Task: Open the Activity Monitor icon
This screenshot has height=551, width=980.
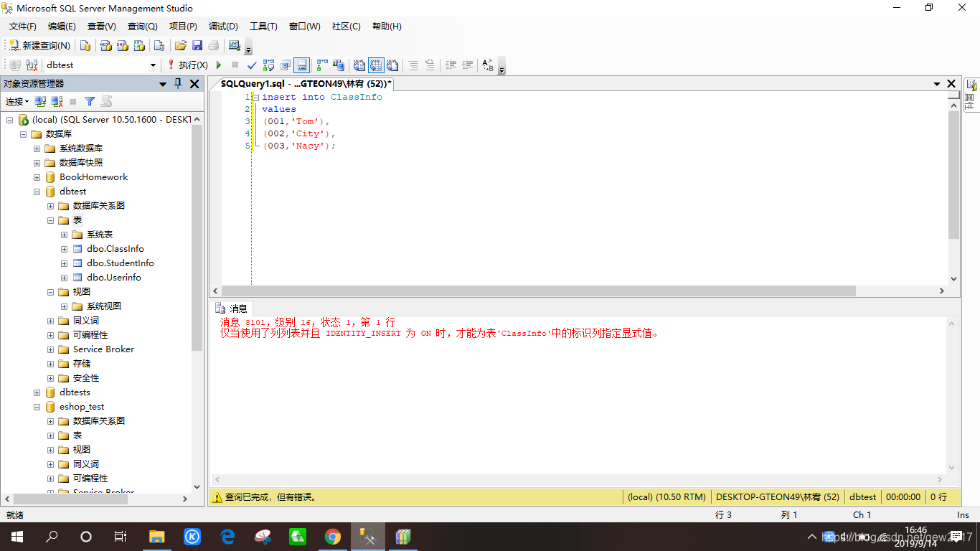Action: (234, 45)
